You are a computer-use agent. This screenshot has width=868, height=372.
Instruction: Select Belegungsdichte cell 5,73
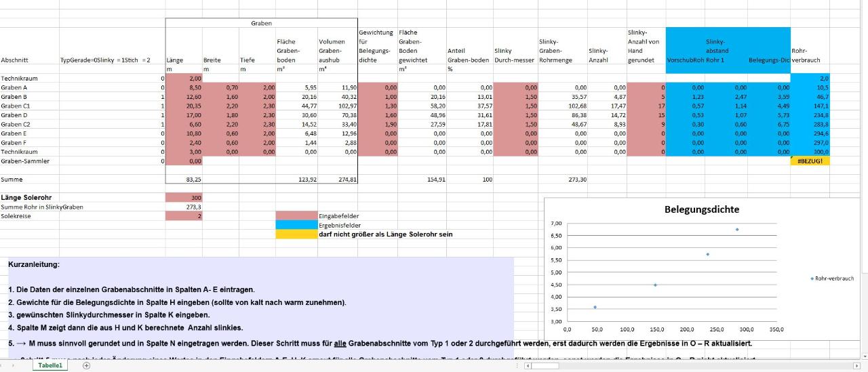pos(769,115)
